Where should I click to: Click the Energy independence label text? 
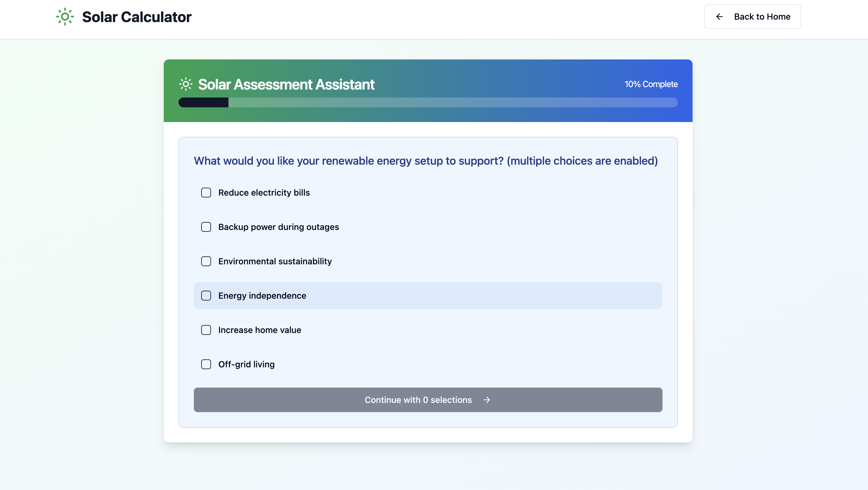[262, 296]
